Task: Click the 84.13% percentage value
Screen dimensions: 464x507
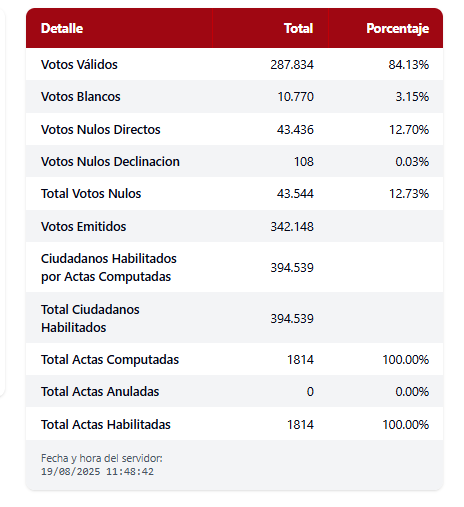Action: 409,65
